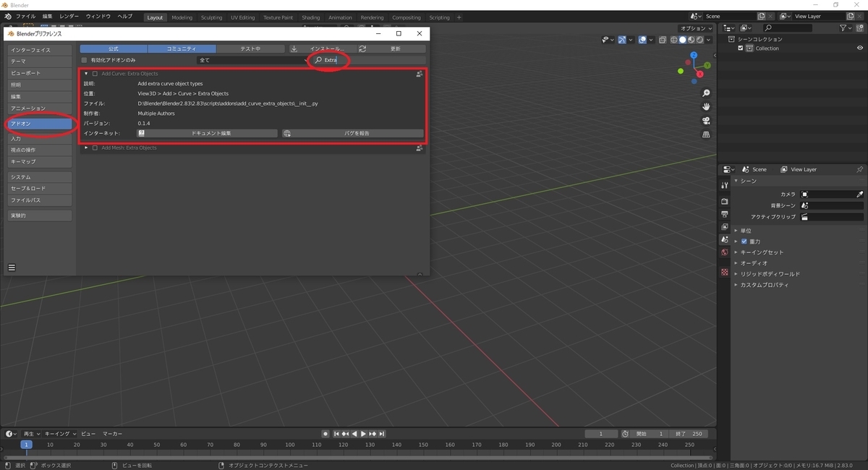Expand the 単位 units panel
The height and width of the screenshot is (470, 868).
tap(736, 231)
